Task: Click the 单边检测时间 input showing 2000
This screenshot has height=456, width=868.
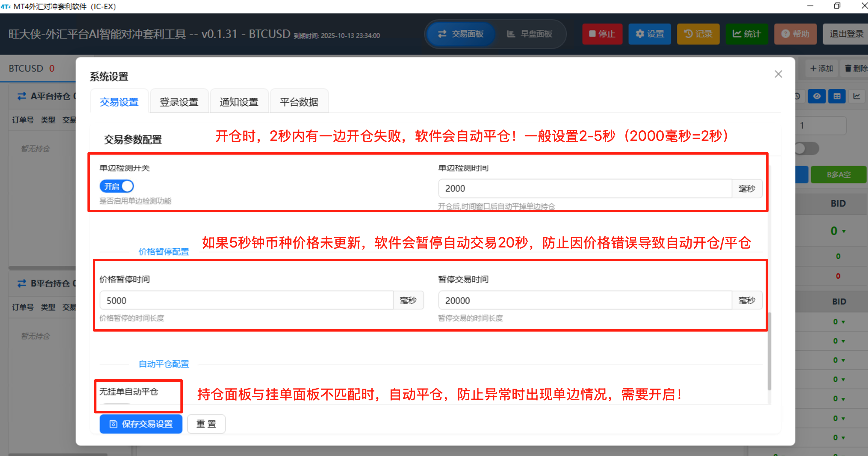Action: (x=585, y=188)
